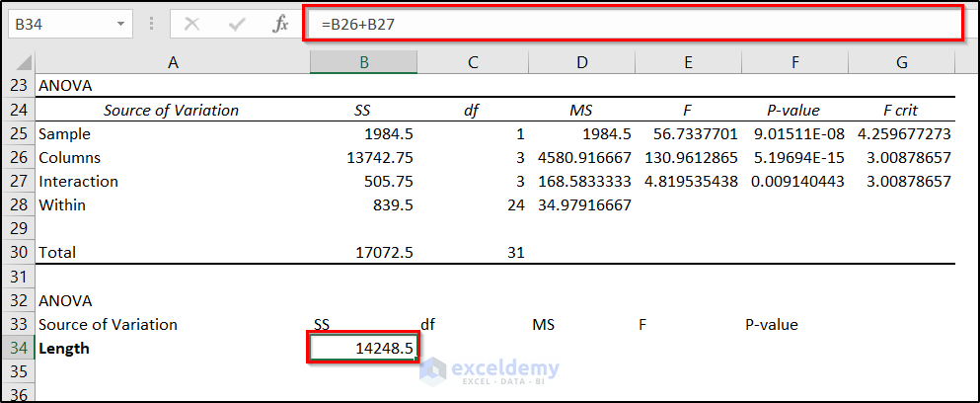
Task: Select column C header
Action: coord(473,62)
